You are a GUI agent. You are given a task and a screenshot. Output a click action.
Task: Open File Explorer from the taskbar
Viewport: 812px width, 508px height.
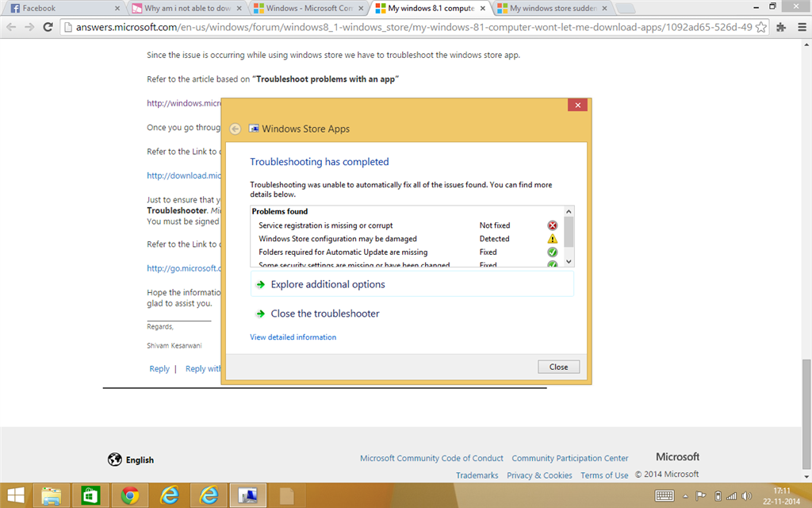click(51, 495)
